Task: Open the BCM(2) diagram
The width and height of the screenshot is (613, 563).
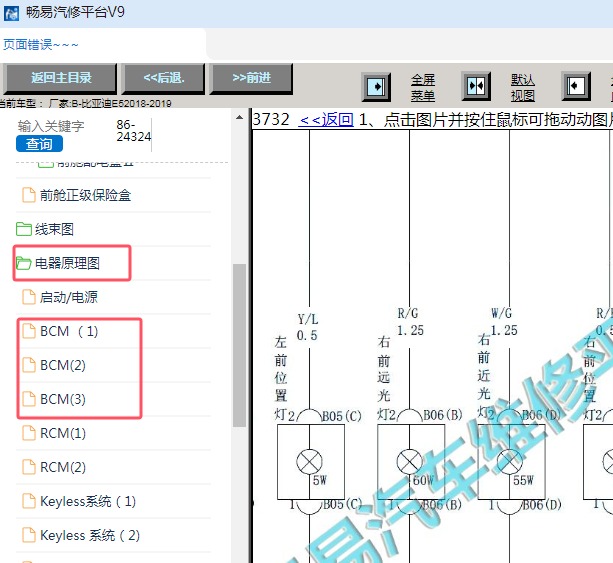Action: pos(63,365)
